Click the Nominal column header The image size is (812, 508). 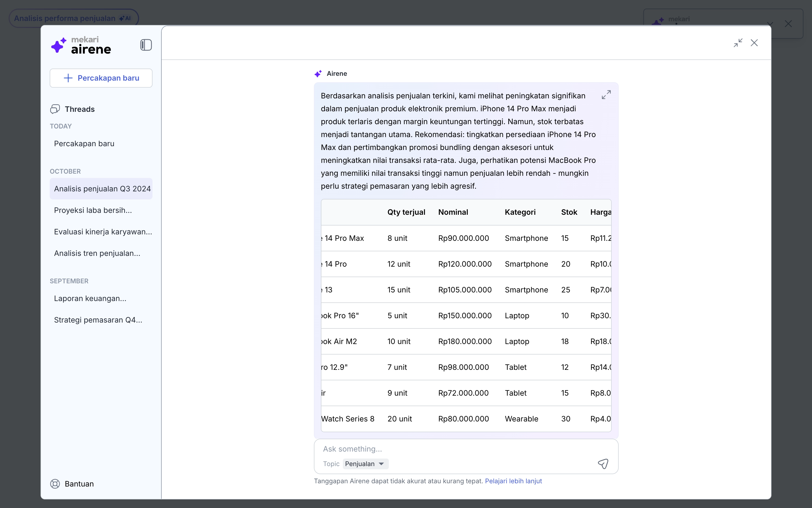(453, 212)
